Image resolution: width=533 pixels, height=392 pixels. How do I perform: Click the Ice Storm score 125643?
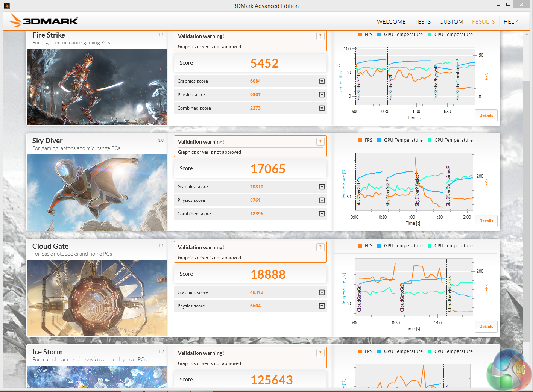[x=272, y=380]
